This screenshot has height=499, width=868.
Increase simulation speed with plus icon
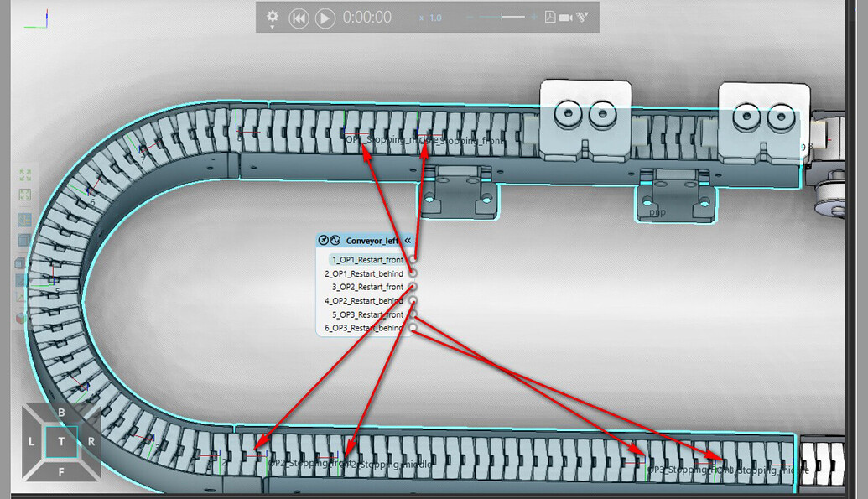[x=534, y=17]
